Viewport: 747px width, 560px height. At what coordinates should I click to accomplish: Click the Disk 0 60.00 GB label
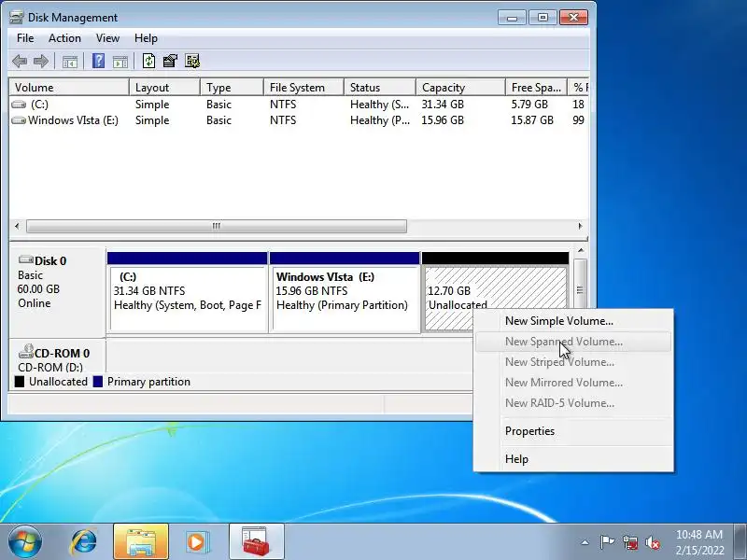point(38,289)
